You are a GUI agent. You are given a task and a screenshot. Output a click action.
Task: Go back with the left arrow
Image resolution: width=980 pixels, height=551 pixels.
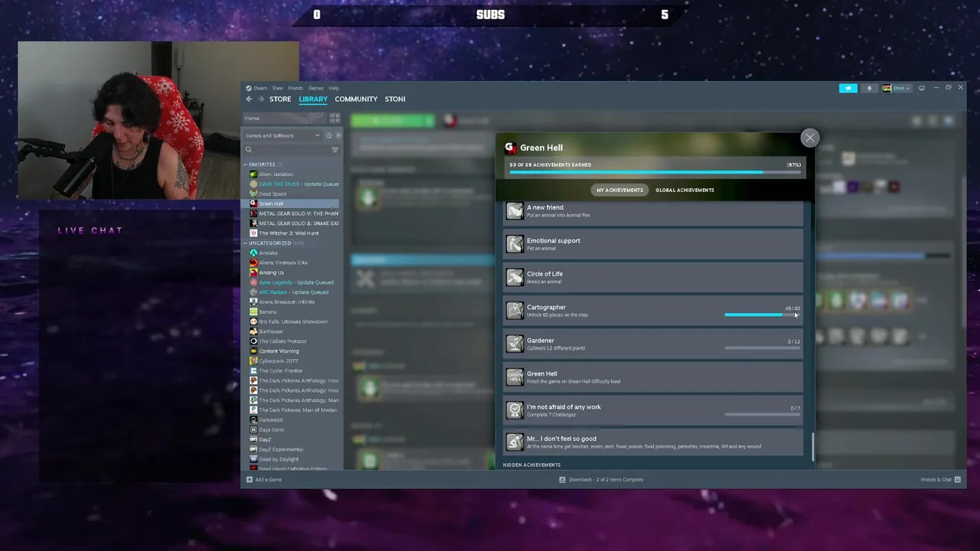(249, 99)
